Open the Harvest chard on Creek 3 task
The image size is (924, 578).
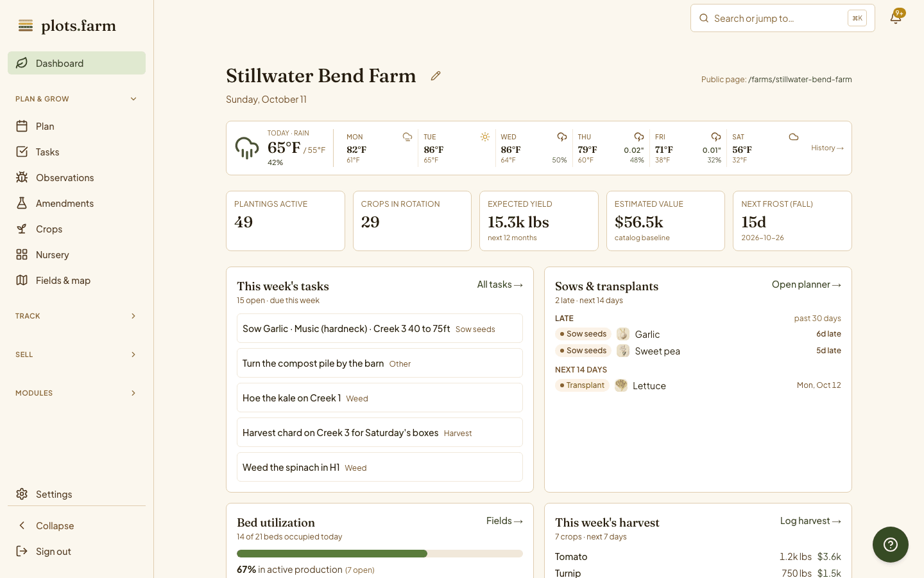click(x=380, y=432)
